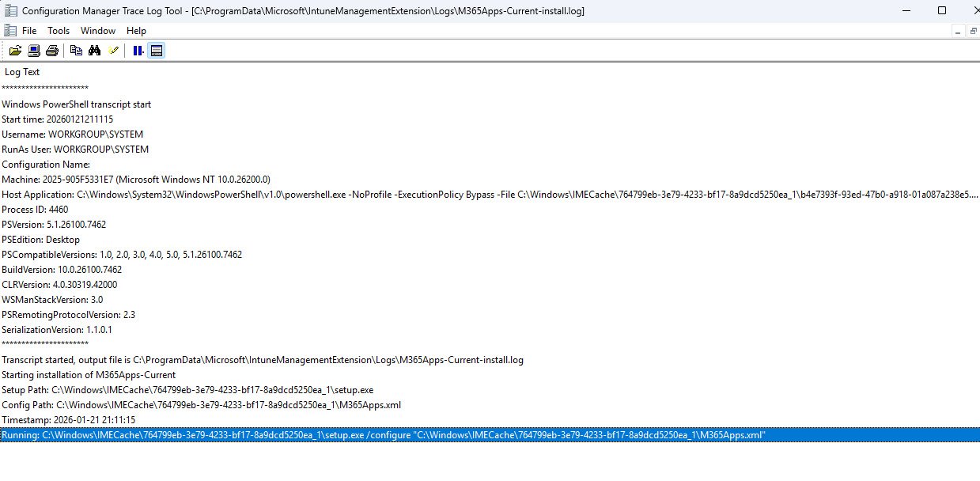The width and height of the screenshot is (980, 481).
Task: Select the highlighted Running setup.exe /configure line
Action: pos(384,435)
